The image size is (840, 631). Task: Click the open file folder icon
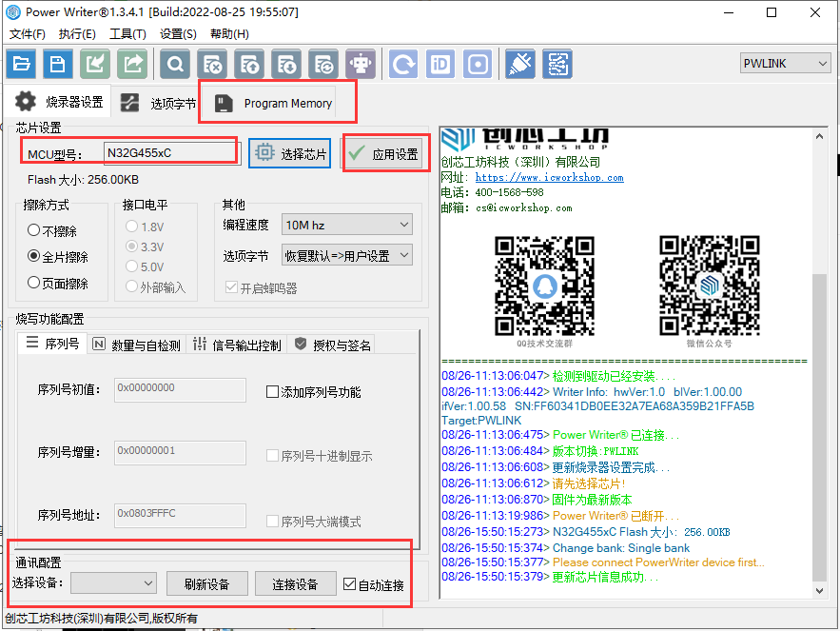(x=21, y=64)
